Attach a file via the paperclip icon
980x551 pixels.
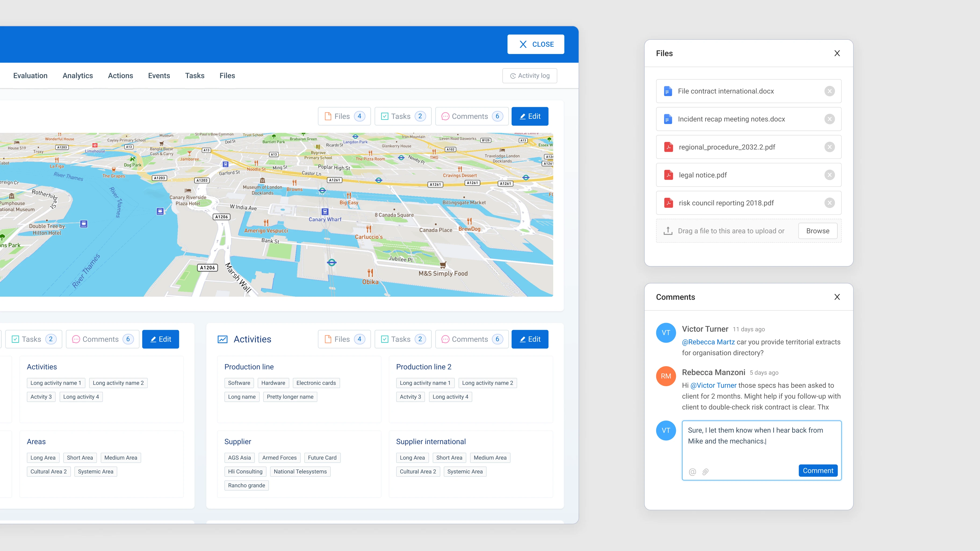pos(705,472)
